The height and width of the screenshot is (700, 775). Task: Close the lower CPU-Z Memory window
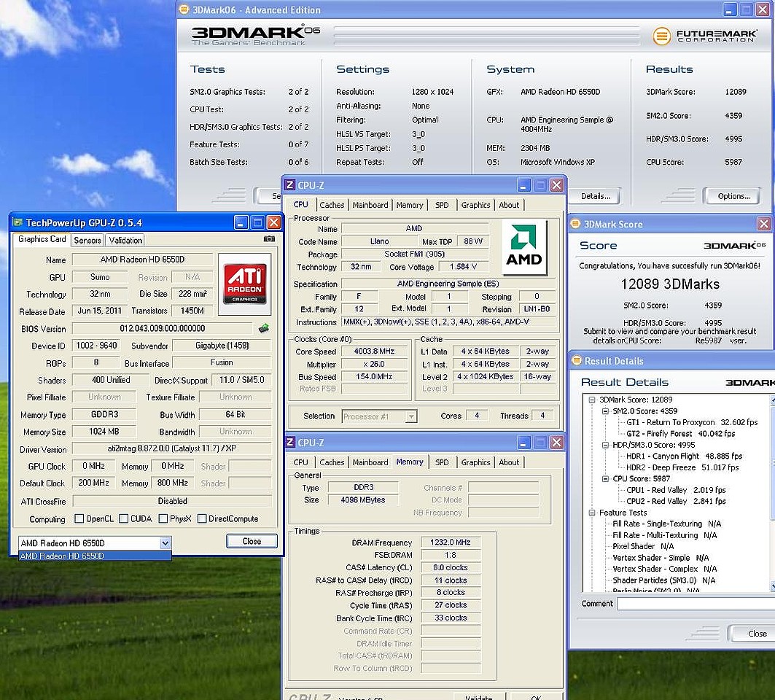point(556,442)
